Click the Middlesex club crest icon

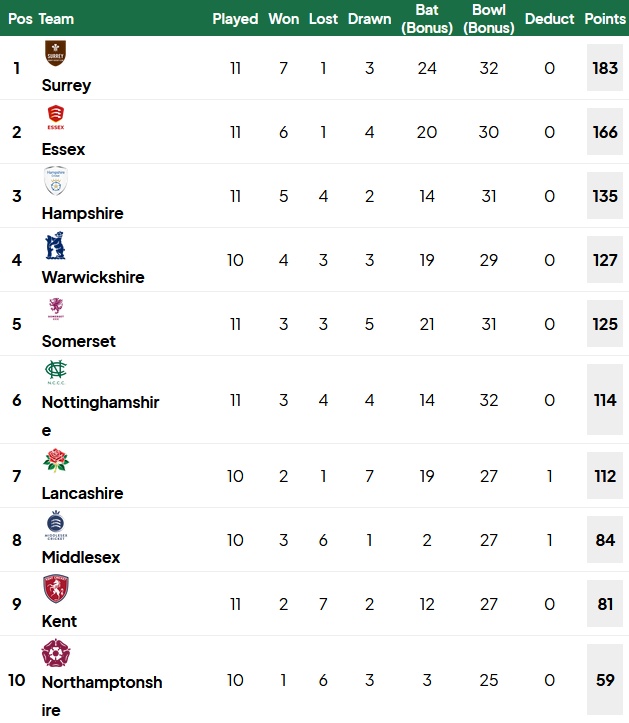tap(56, 524)
